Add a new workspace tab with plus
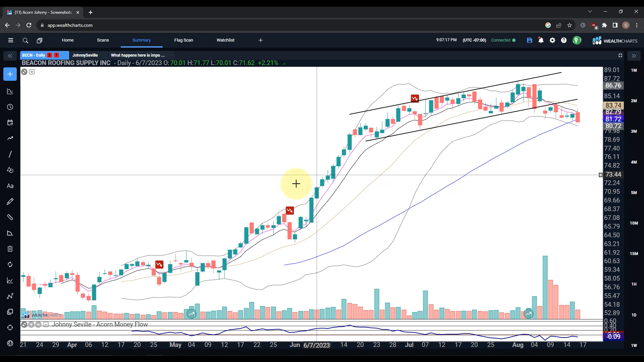Image resolution: width=644 pixels, height=362 pixels. pyautogui.click(x=261, y=40)
